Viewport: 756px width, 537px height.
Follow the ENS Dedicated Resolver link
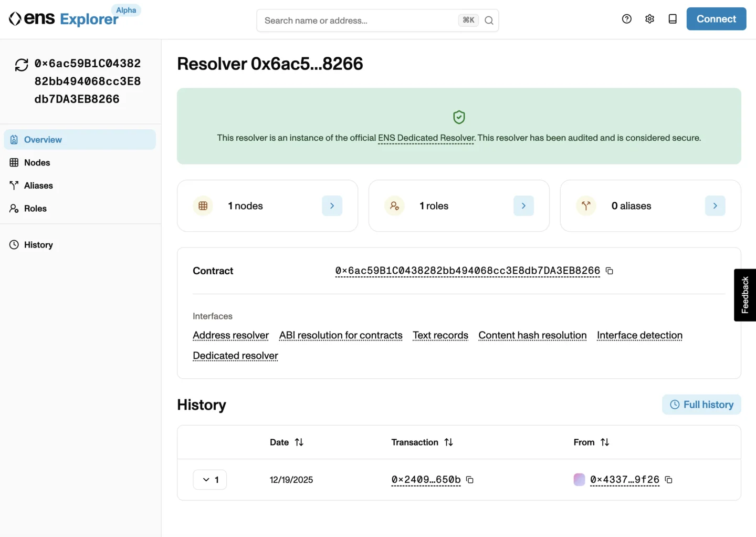click(426, 138)
